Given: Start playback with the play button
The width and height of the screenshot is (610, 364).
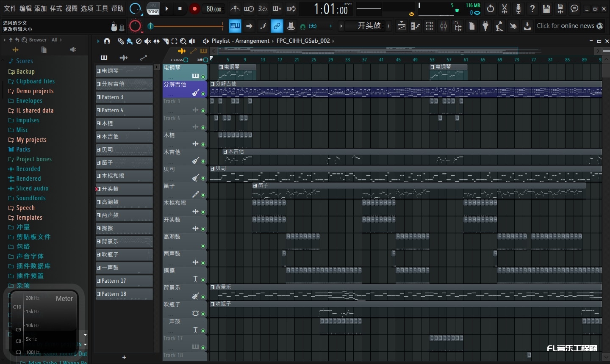Looking at the screenshot, I should pyautogui.click(x=167, y=8).
